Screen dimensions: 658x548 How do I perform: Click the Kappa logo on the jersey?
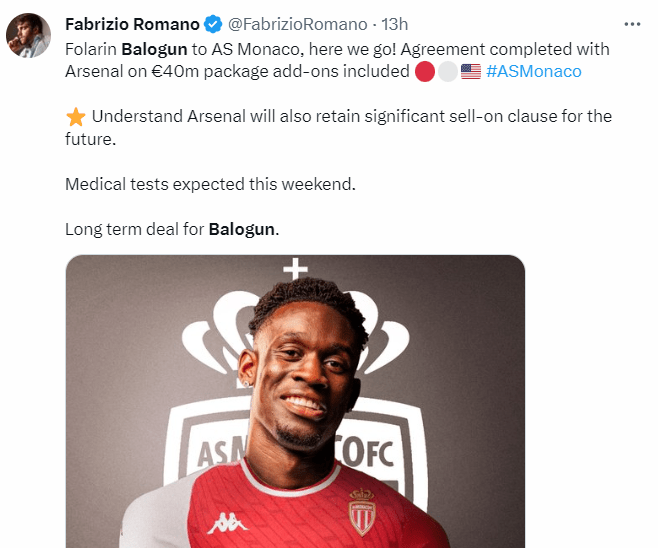(227, 523)
